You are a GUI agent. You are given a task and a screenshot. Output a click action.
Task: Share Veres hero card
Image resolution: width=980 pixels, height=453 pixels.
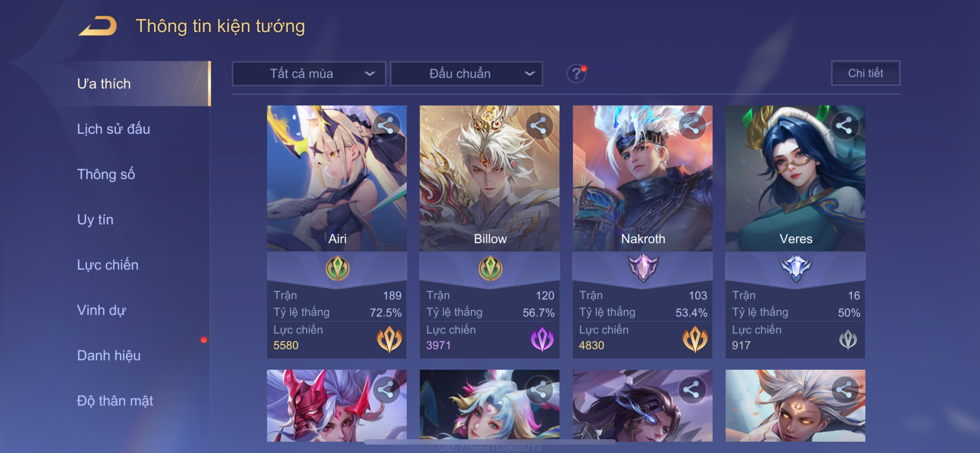[844, 126]
